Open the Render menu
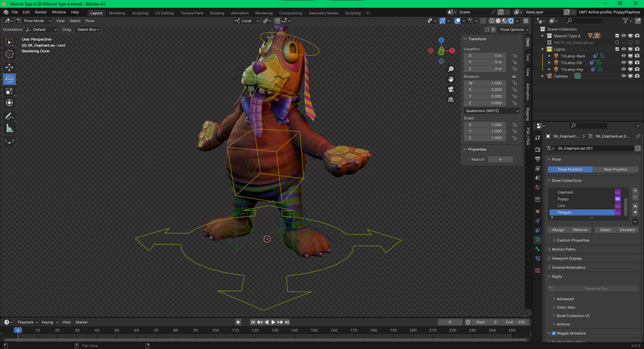 point(40,12)
